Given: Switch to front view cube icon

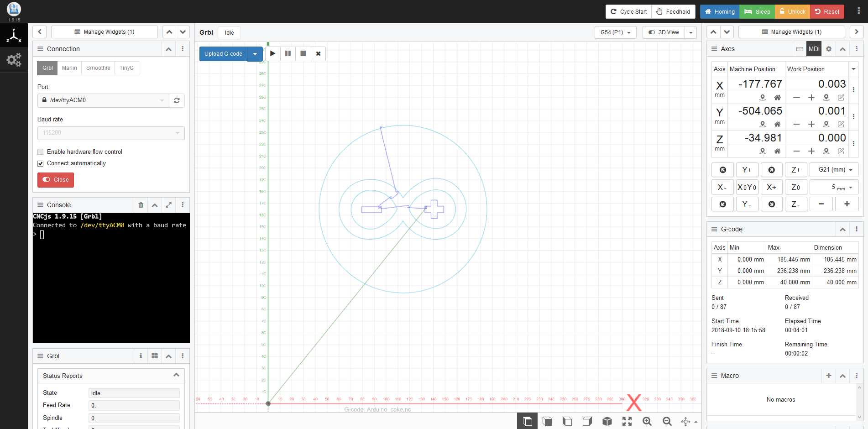Looking at the screenshot, I should point(547,421).
